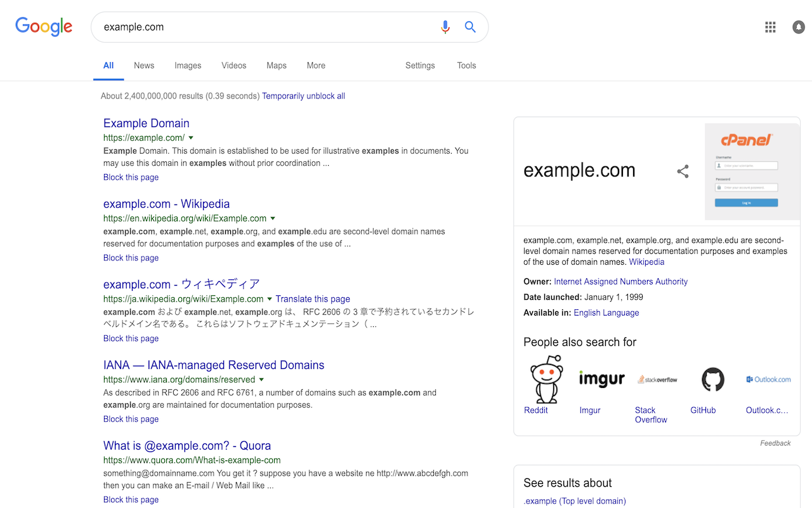The width and height of the screenshot is (812, 508).
Task: Click the Outlook.c… text link
Action: 767,410
